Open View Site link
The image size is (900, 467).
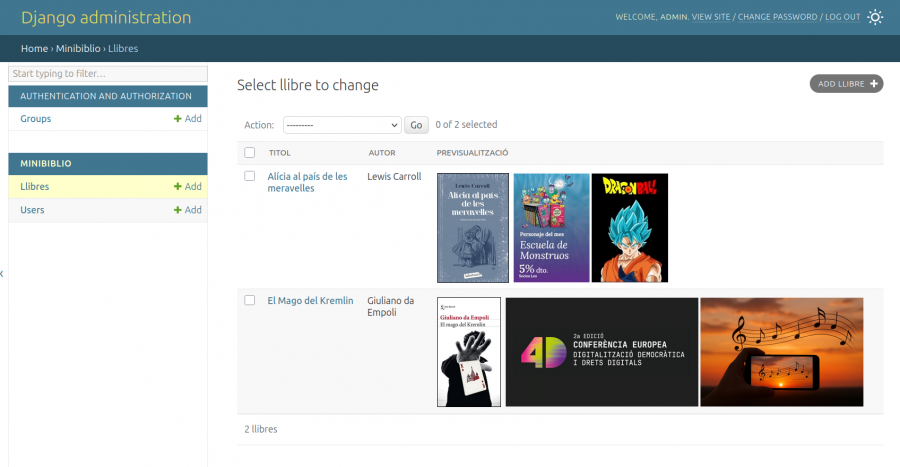click(711, 17)
